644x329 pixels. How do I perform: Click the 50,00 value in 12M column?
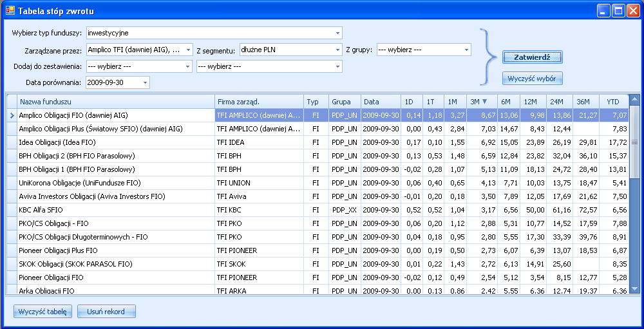click(533, 211)
